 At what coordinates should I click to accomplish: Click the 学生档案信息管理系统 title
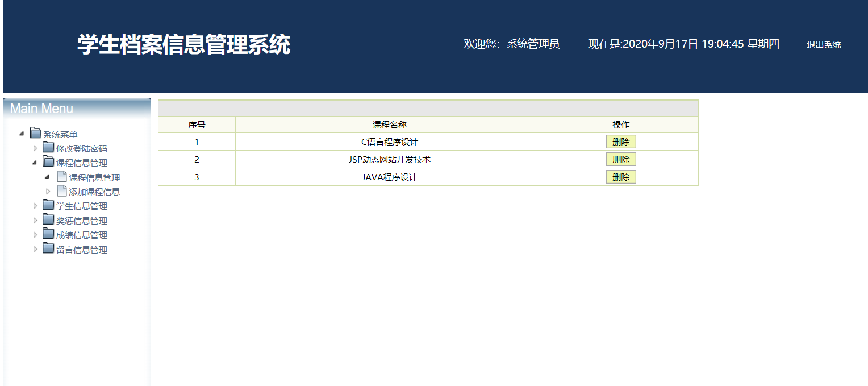coord(183,44)
